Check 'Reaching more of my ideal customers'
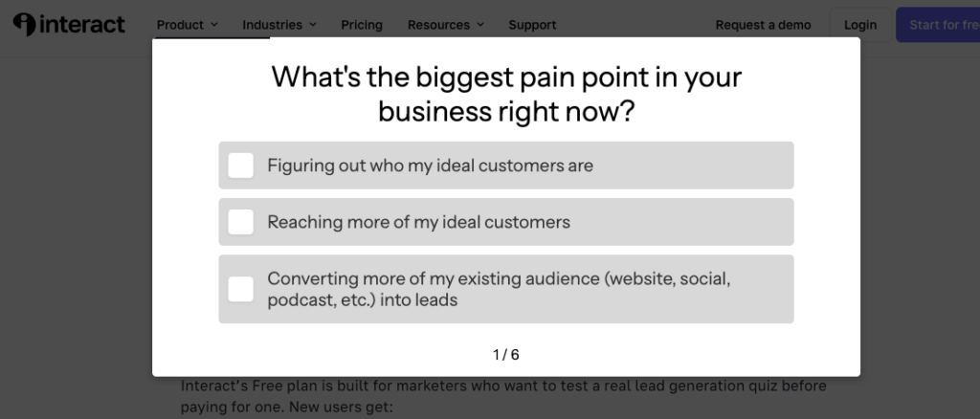 point(240,222)
